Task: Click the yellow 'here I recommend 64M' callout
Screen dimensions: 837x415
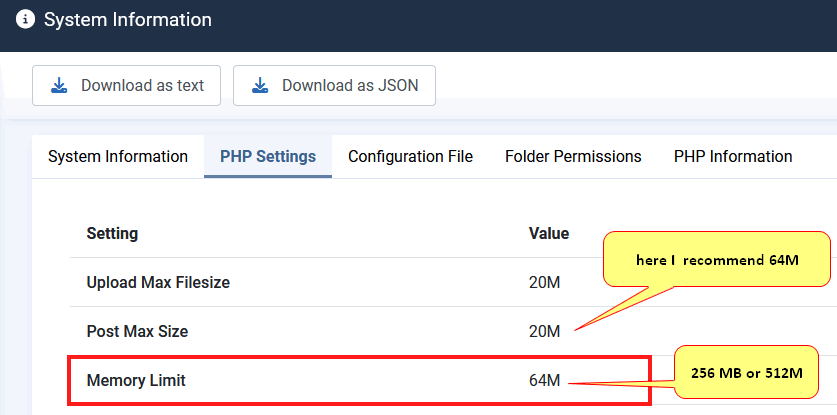Action: click(714, 260)
